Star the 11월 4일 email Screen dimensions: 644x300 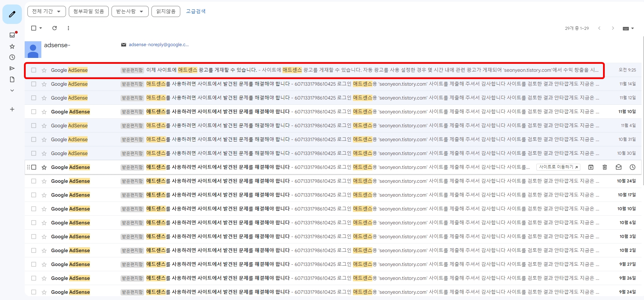pos(44,126)
